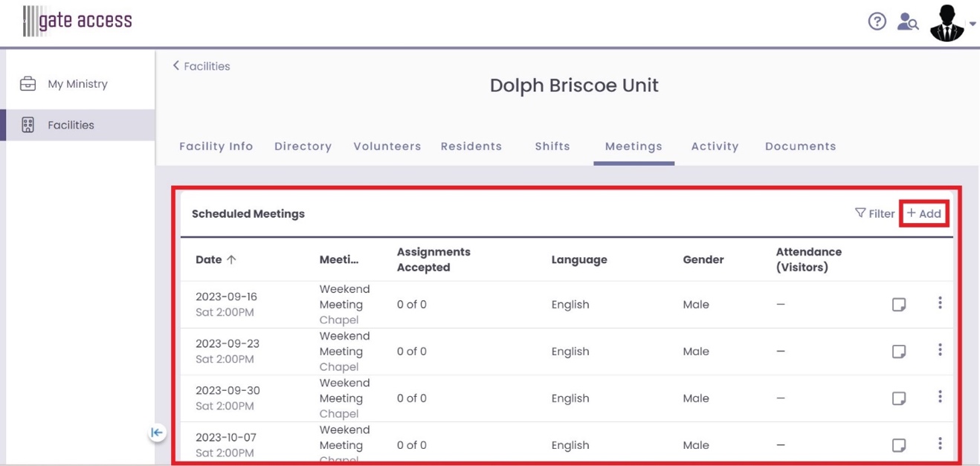Click the Meeting column header
This screenshot has width=980, height=466.
coord(339,259)
